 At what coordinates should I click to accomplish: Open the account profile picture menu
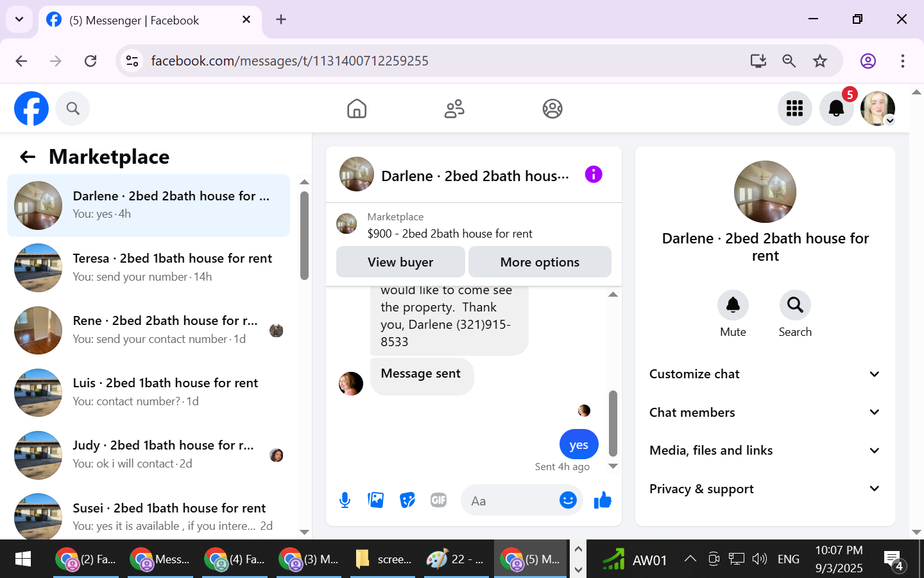coord(877,109)
